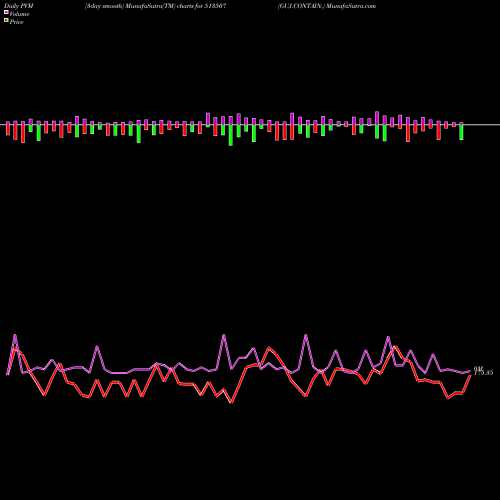Select the 'Volume' legend label
500x500 pixels.
19,14
